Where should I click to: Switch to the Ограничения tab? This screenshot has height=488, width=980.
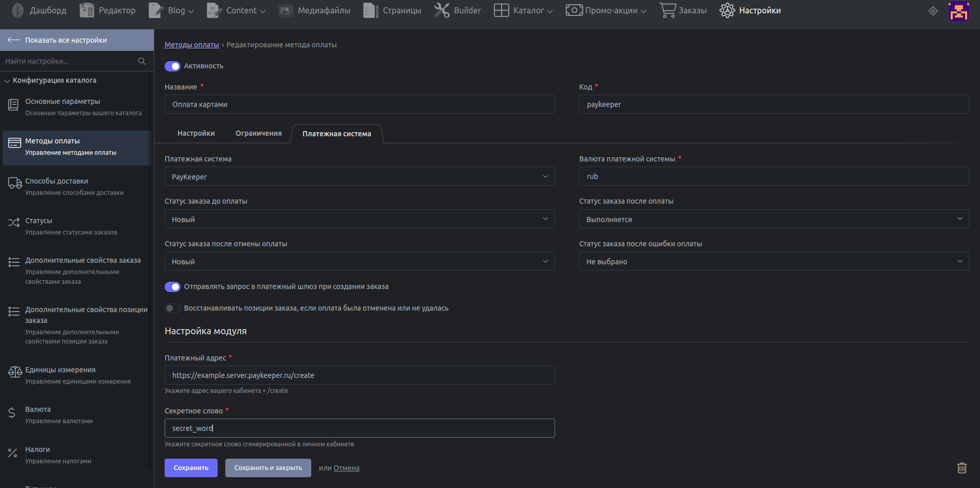tap(258, 134)
